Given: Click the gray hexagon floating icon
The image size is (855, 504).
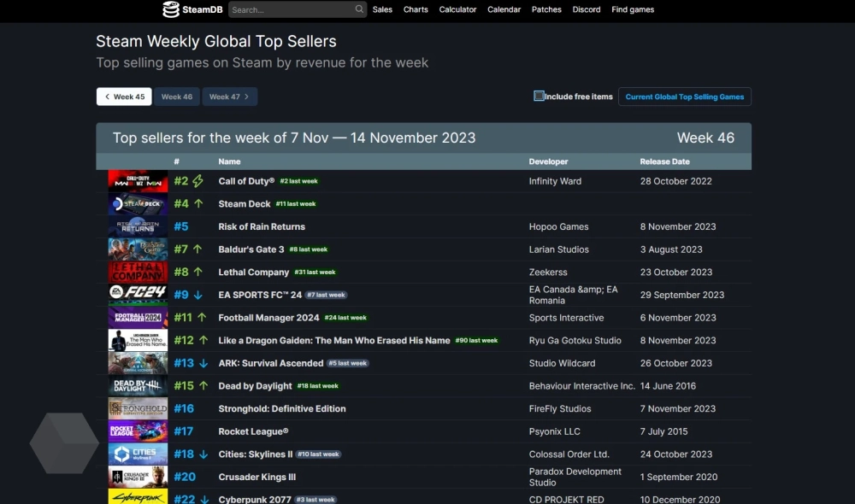Looking at the screenshot, I should (64, 443).
